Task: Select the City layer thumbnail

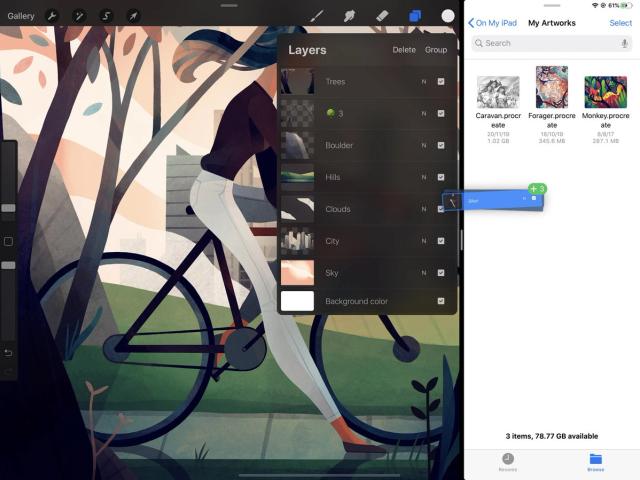Action: click(298, 241)
